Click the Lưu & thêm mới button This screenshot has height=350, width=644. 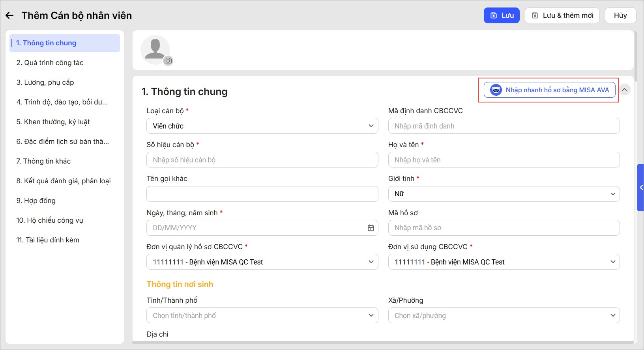coord(562,15)
